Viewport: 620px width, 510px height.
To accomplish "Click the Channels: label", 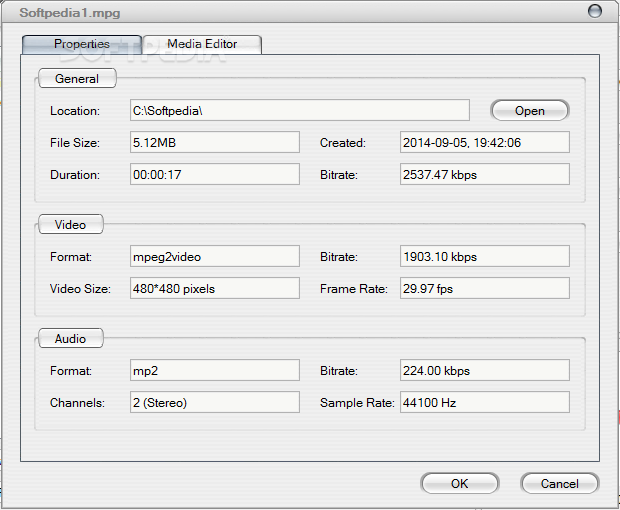I will (x=77, y=402).
